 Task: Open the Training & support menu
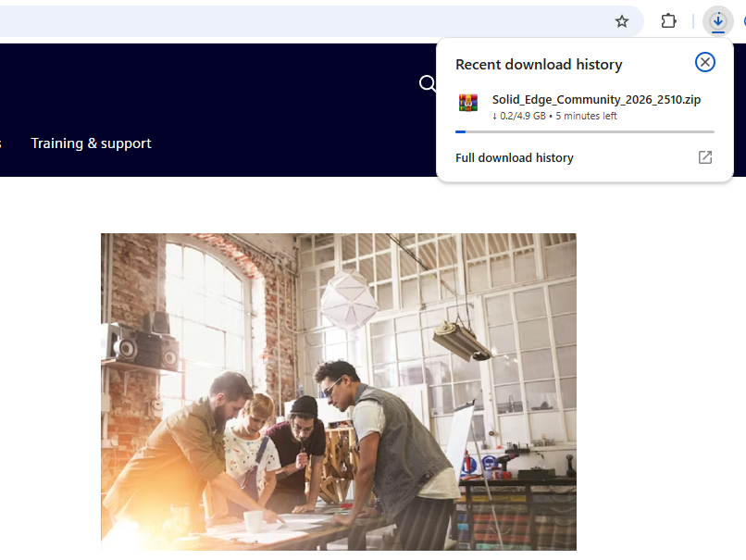point(91,143)
